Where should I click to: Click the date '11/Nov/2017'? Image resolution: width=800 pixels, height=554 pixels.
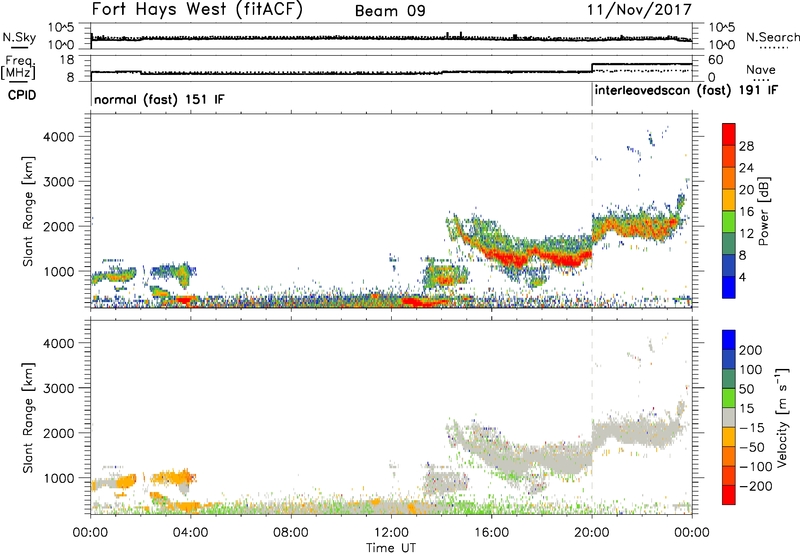click(639, 9)
